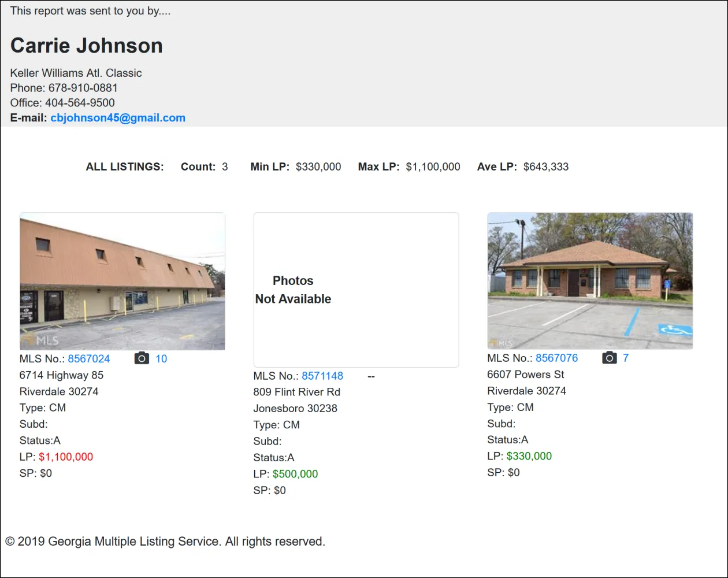Click camera icon for listing 8567024

tap(142, 358)
